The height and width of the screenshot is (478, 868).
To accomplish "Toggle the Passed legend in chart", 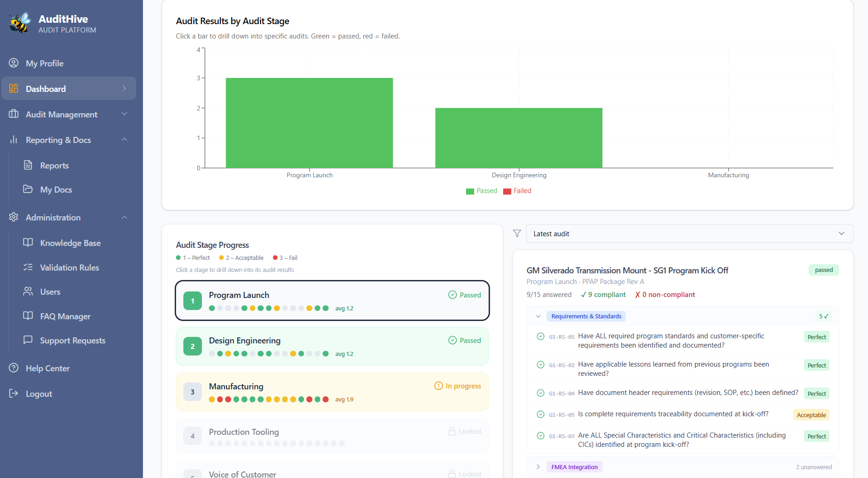I will (481, 191).
